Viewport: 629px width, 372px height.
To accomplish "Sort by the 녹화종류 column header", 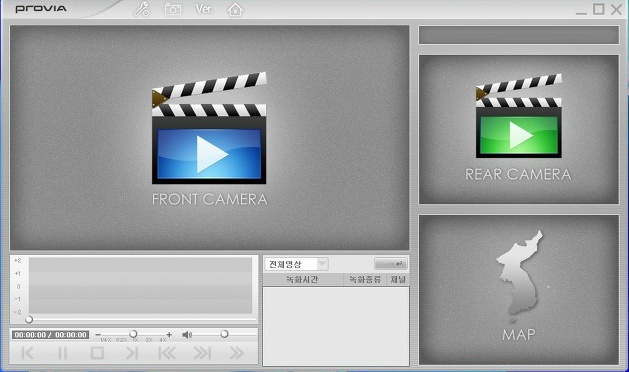I will [x=365, y=279].
